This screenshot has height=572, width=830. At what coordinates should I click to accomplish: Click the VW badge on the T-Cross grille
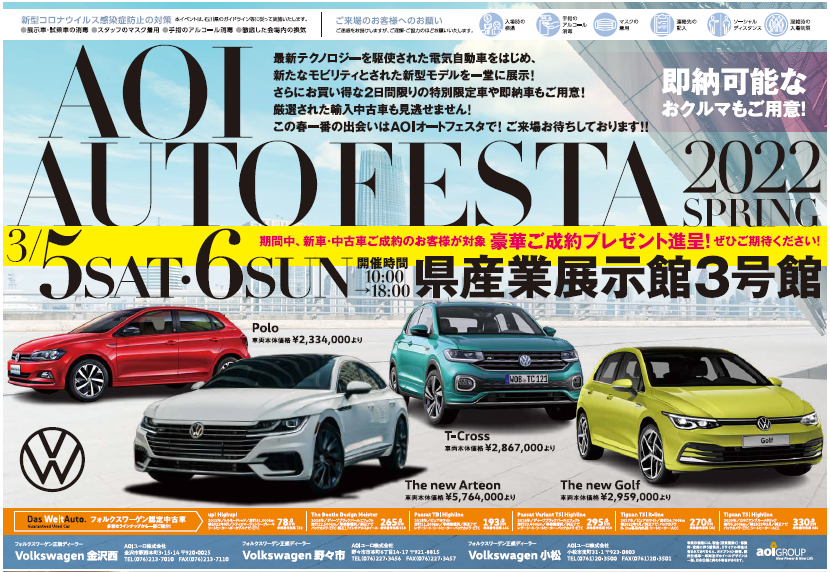[525, 360]
